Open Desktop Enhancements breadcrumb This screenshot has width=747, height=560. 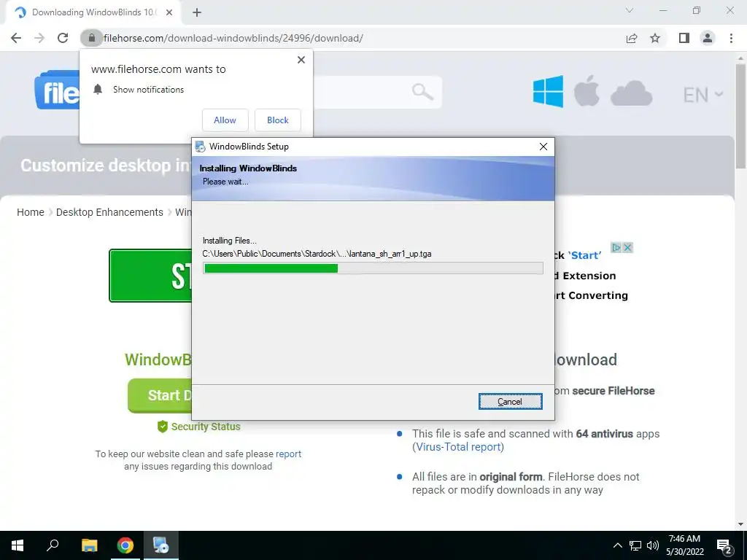pyautogui.click(x=109, y=212)
